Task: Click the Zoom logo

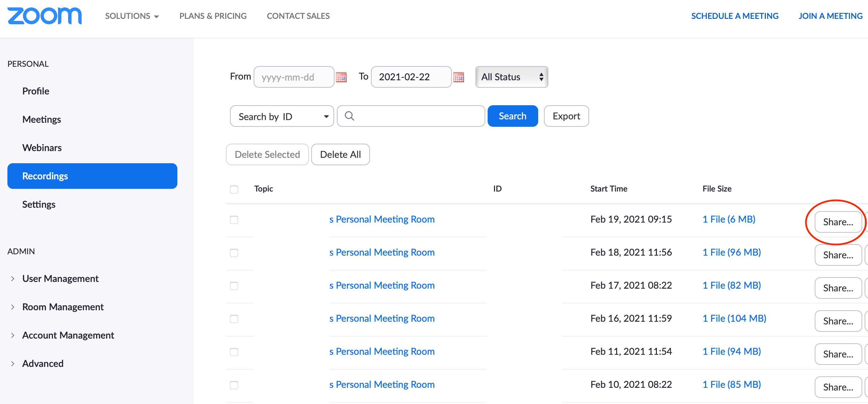Action: point(45,16)
